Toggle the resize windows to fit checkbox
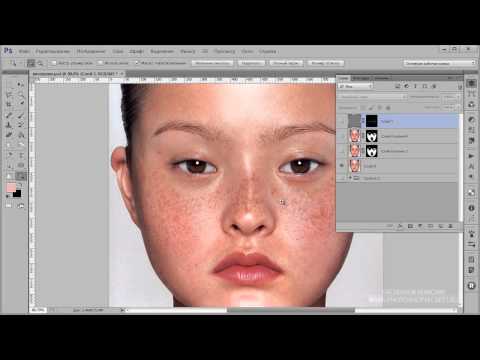 click(x=54, y=63)
